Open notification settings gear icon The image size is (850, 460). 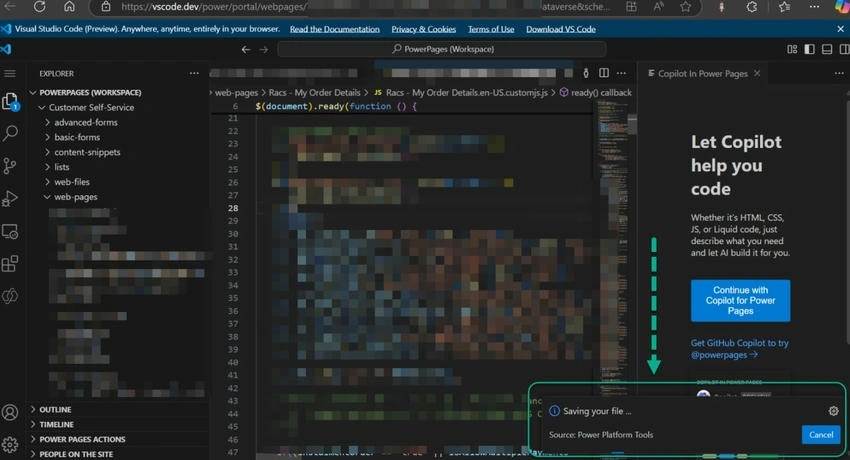(833, 411)
